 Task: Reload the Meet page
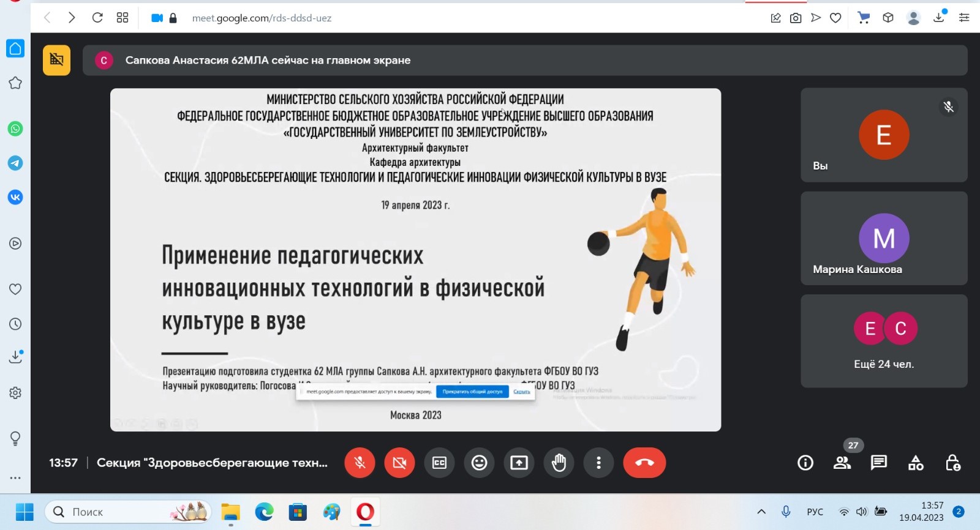pyautogui.click(x=97, y=18)
